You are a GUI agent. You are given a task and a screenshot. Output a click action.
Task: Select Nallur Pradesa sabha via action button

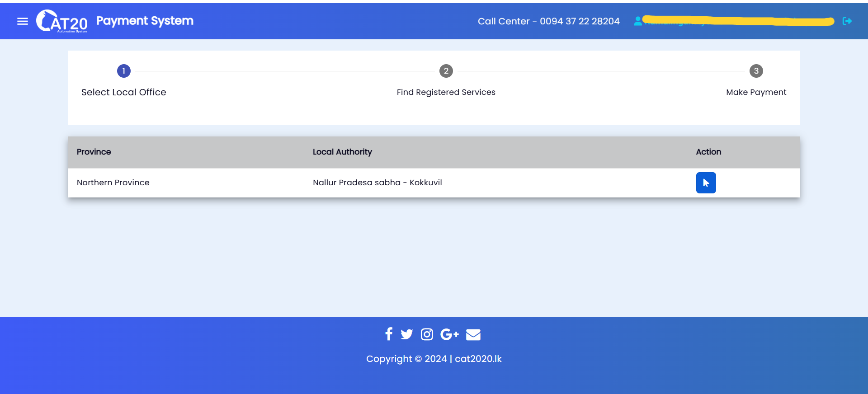(x=706, y=183)
